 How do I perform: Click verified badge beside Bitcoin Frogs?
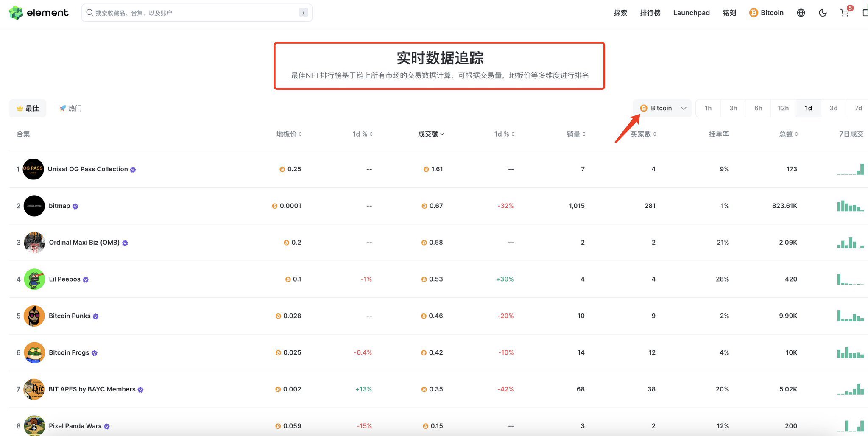[94, 353]
